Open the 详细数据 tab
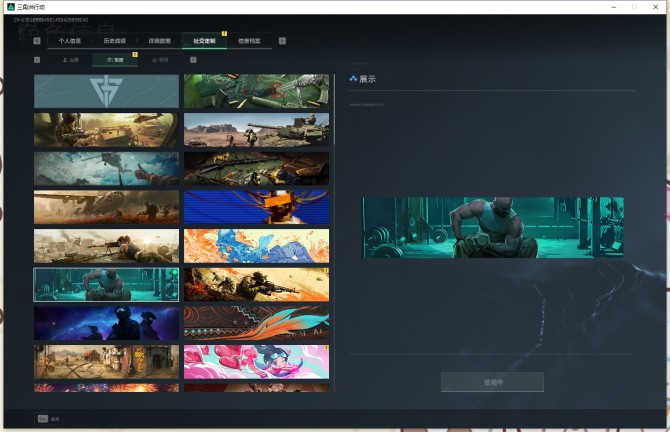This screenshot has height=432, width=670. [x=159, y=41]
